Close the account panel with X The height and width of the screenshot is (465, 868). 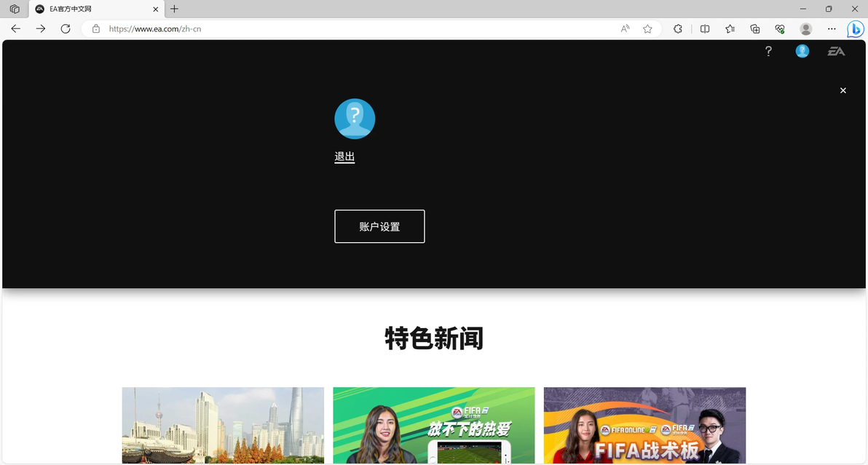tap(843, 90)
